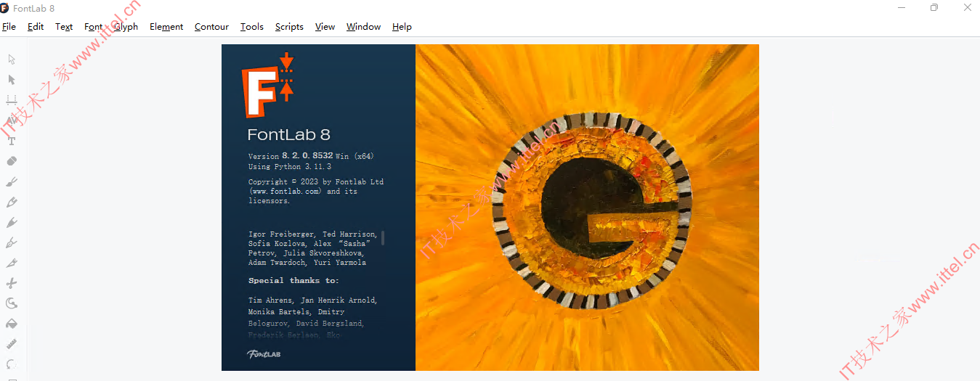Viewport: 980px width, 381px height.
Task: Activate the Rapid tool
Action: tap(12, 222)
